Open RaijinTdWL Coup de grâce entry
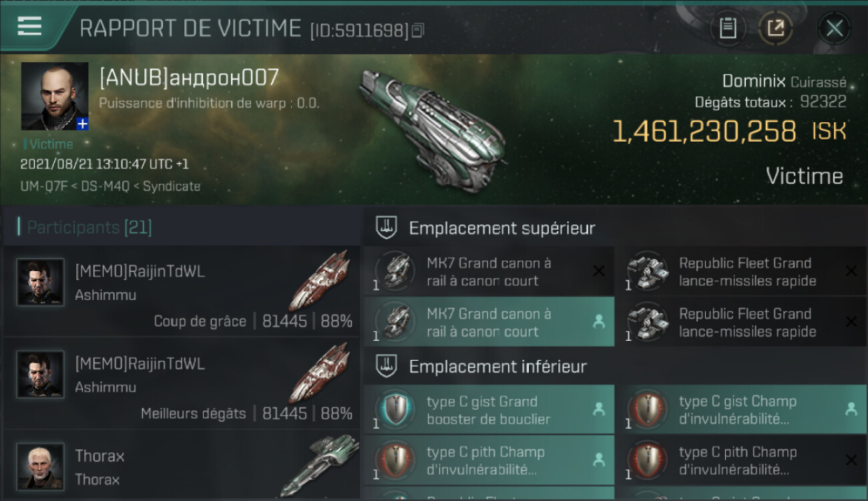The image size is (868, 501). 182,291
